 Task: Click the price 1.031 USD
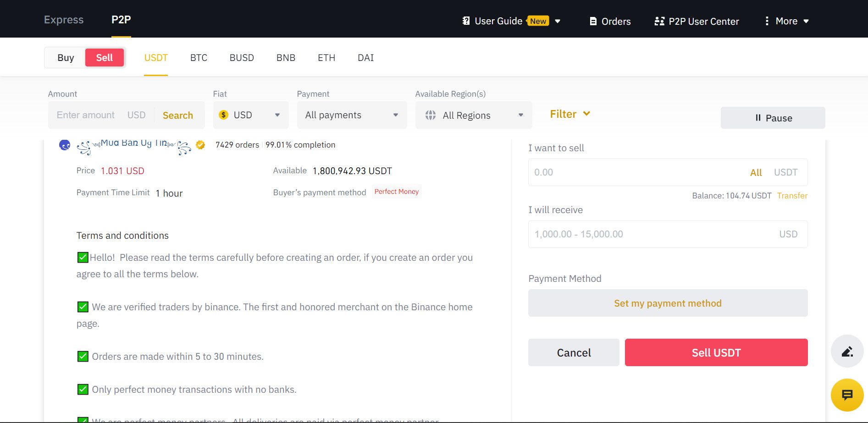click(122, 171)
